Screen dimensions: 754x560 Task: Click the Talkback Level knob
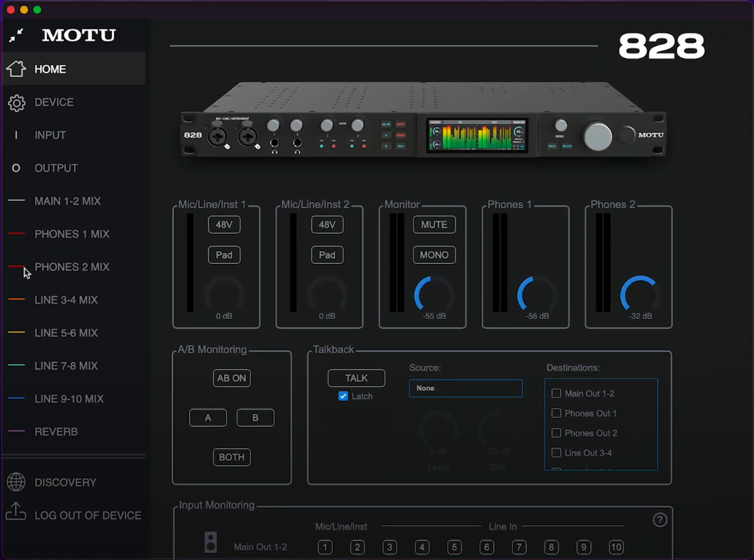438,429
